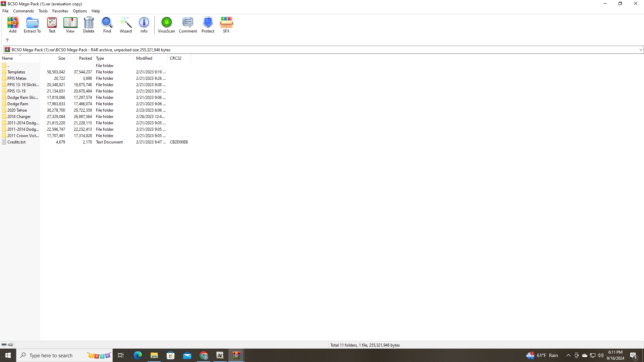Sort files by Packed column header
Viewport: 644px width, 362px height.
(85, 58)
